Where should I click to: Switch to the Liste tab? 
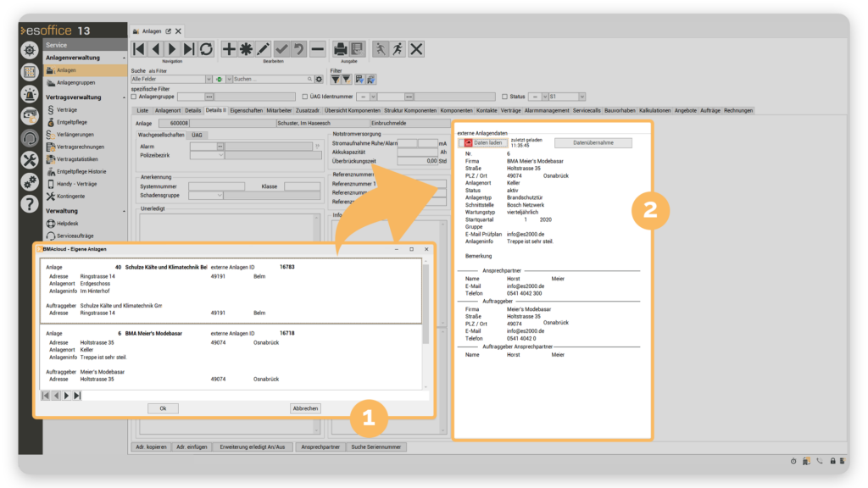click(x=142, y=111)
